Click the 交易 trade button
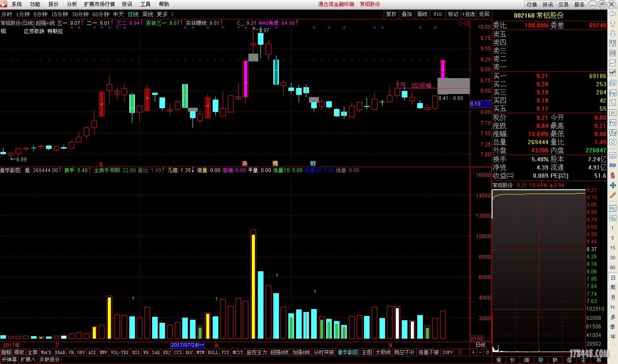The width and height of the screenshot is (618, 364). 563,4
